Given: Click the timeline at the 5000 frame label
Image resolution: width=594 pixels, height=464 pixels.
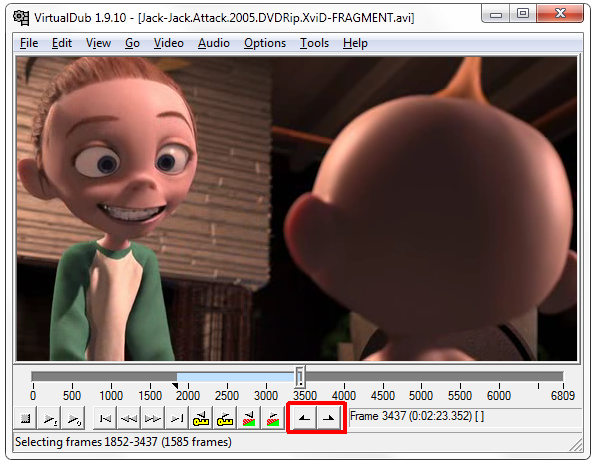Looking at the screenshot, I should 421,396.
